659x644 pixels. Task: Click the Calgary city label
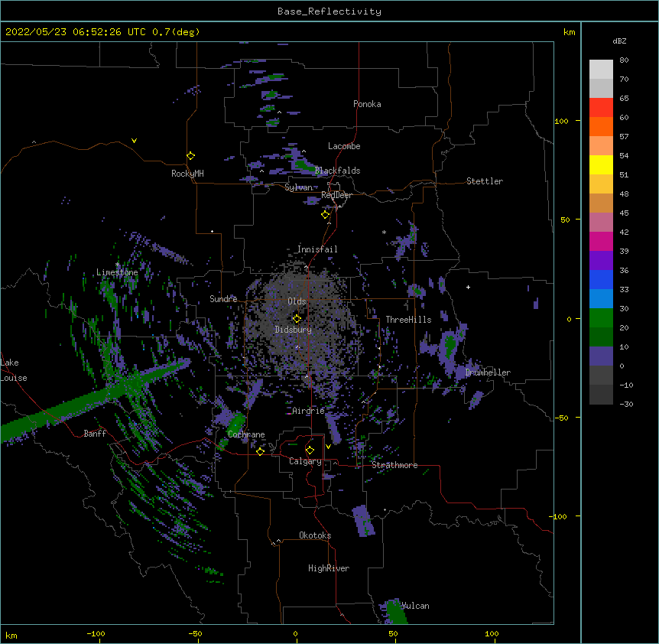305,461
